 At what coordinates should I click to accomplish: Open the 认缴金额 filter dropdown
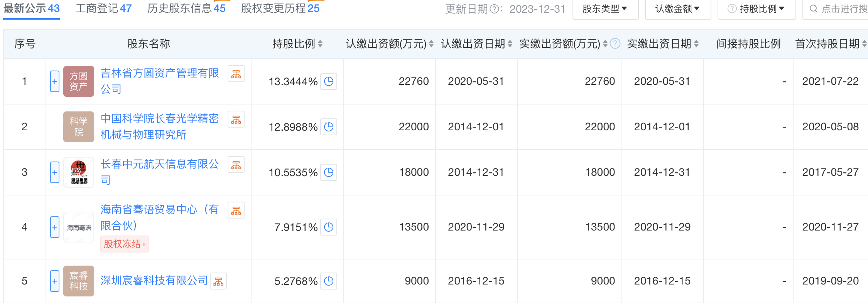pyautogui.click(x=677, y=9)
